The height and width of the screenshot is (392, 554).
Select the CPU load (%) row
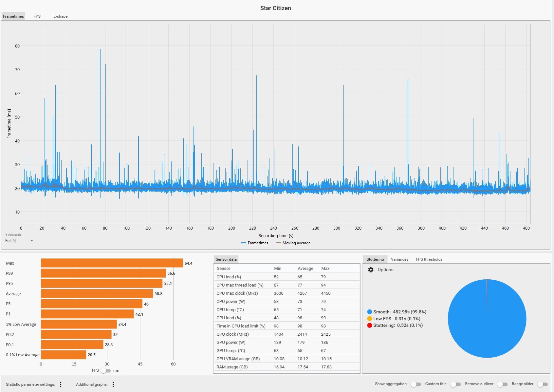click(x=287, y=277)
